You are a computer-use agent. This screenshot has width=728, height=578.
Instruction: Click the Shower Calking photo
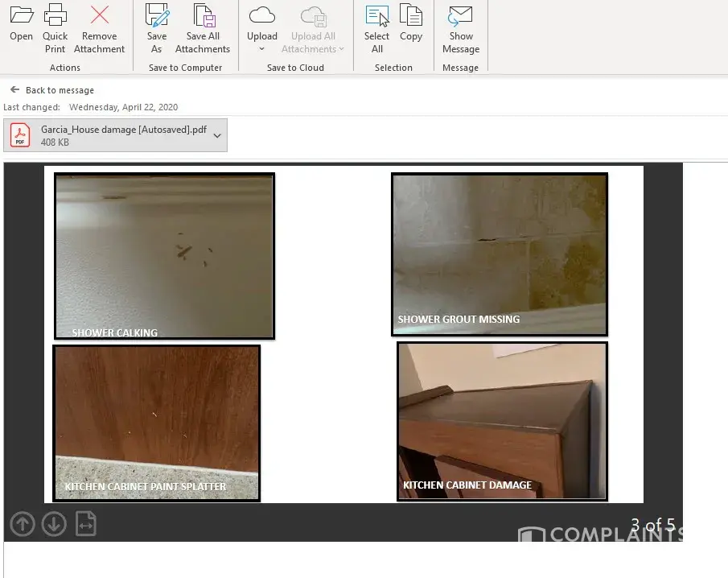click(165, 255)
